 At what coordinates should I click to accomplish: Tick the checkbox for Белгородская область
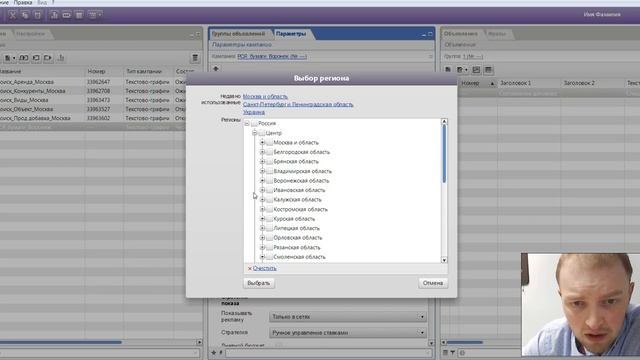coord(269,152)
